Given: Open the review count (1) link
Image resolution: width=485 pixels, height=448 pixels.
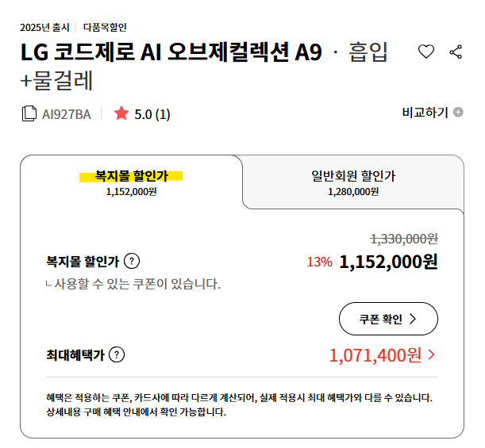Looking at the screenshot, I should pos(162,114).
